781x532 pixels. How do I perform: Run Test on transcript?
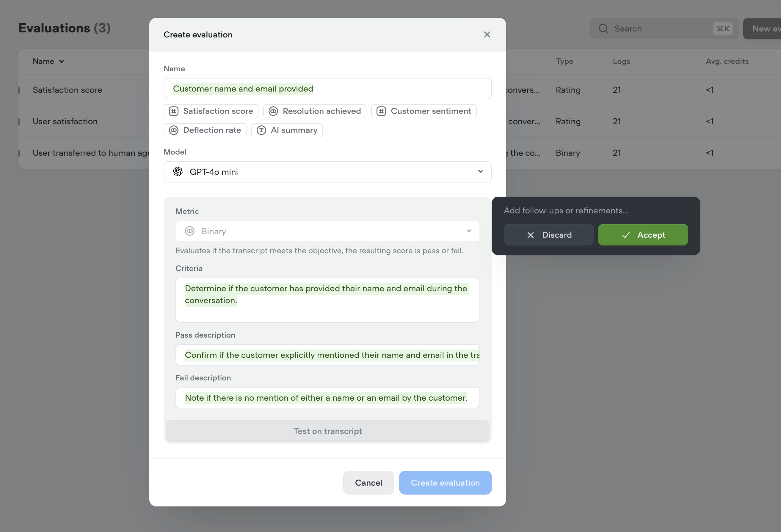[x=327, y=431]
